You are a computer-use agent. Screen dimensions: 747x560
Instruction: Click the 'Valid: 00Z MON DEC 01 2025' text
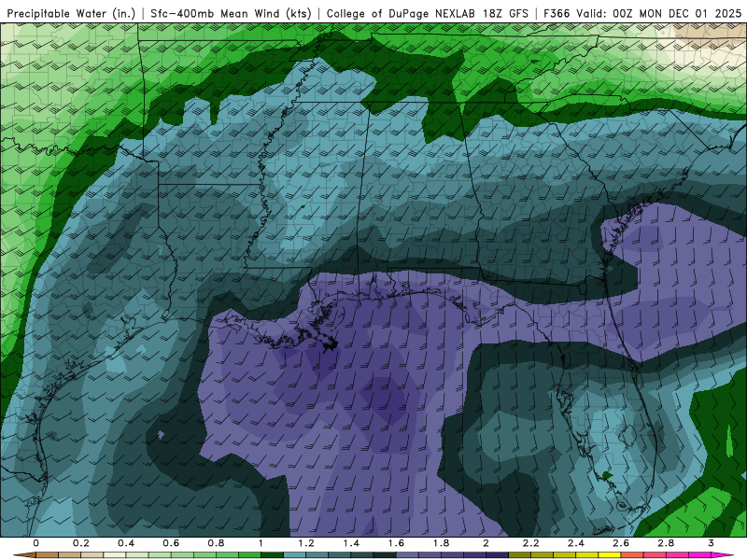(x=659, y=14)
